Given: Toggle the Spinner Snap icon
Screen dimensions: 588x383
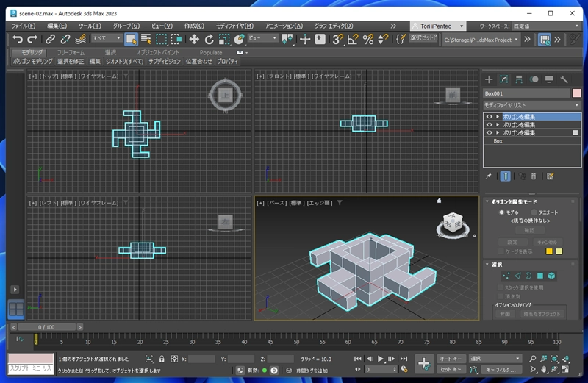Looking at the screenshot, I should 383,39.
